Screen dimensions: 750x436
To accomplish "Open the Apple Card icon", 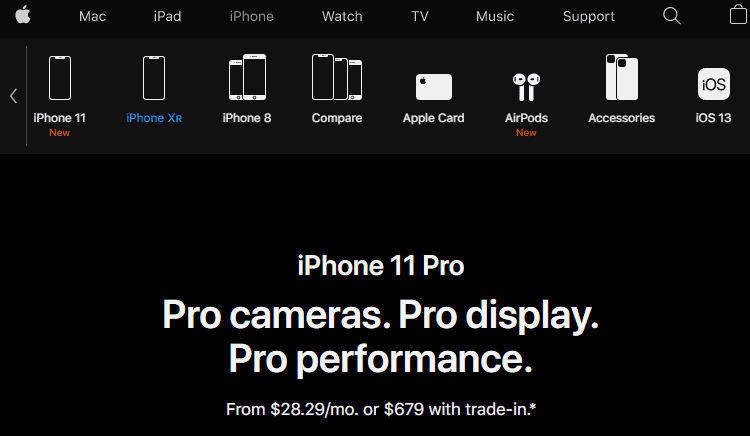I will tap(433, 87).
